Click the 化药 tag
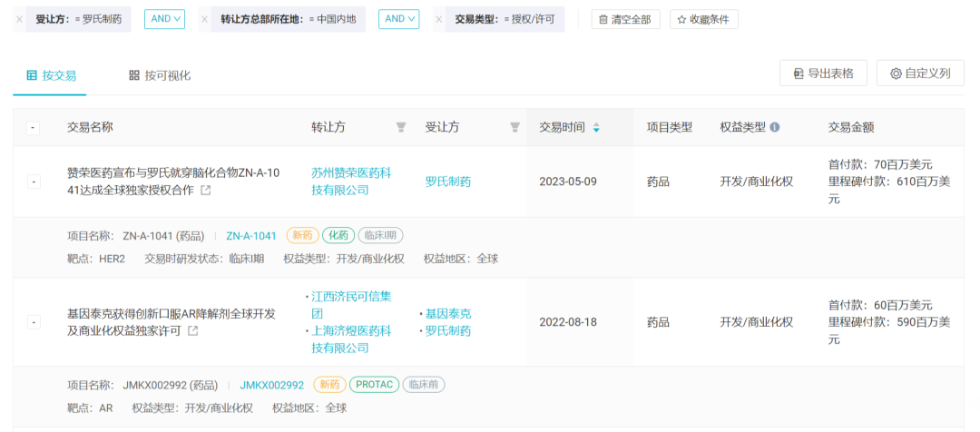The image size is (980, 432). click(338, 236)
